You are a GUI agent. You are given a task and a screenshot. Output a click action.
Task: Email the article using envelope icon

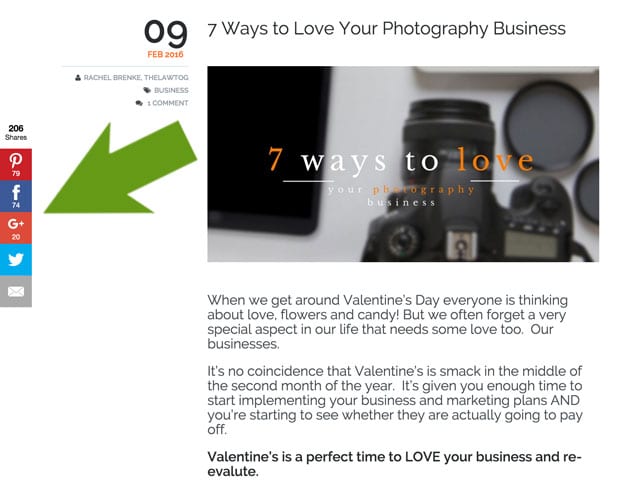[16, 291]
